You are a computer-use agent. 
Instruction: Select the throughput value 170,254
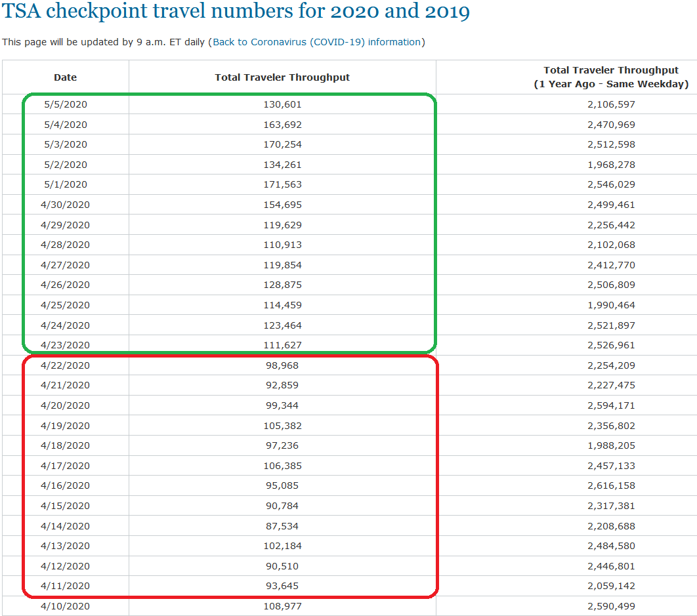point(282,144)
